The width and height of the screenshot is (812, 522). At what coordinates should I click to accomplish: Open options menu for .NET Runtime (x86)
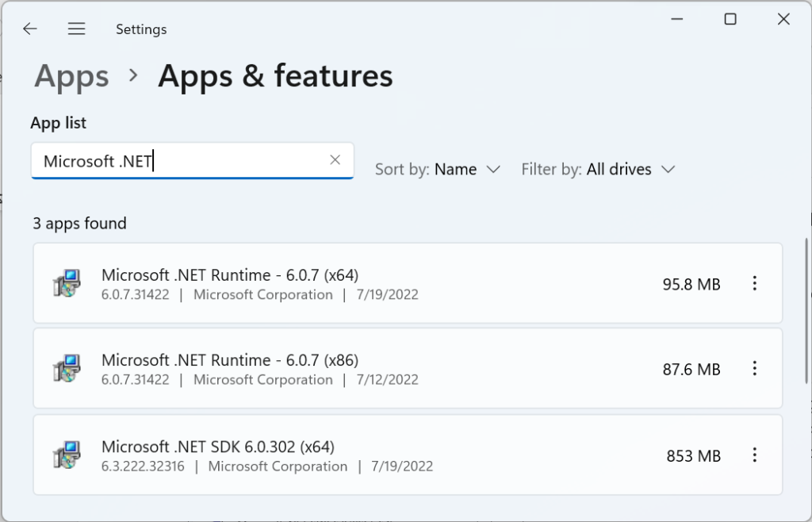pos(754,368)
